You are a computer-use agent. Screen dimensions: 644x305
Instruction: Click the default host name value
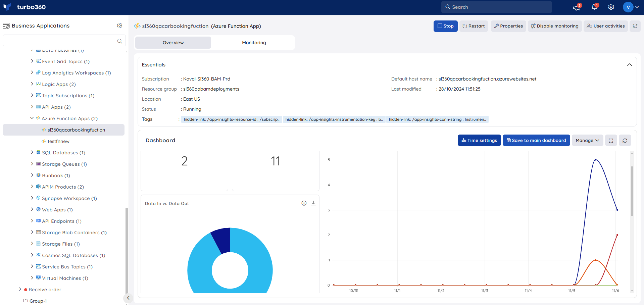click(487, 79)
